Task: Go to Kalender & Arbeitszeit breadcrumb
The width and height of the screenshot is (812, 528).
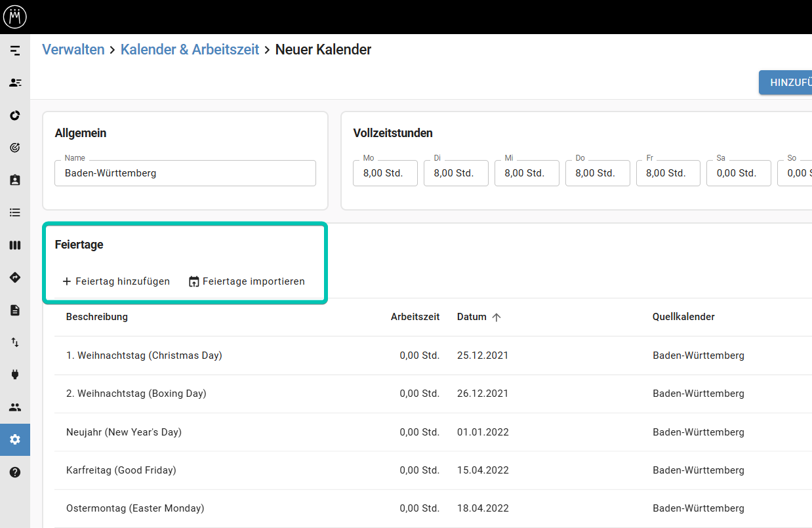Action: pyautogui.click(x=190, y=49)
